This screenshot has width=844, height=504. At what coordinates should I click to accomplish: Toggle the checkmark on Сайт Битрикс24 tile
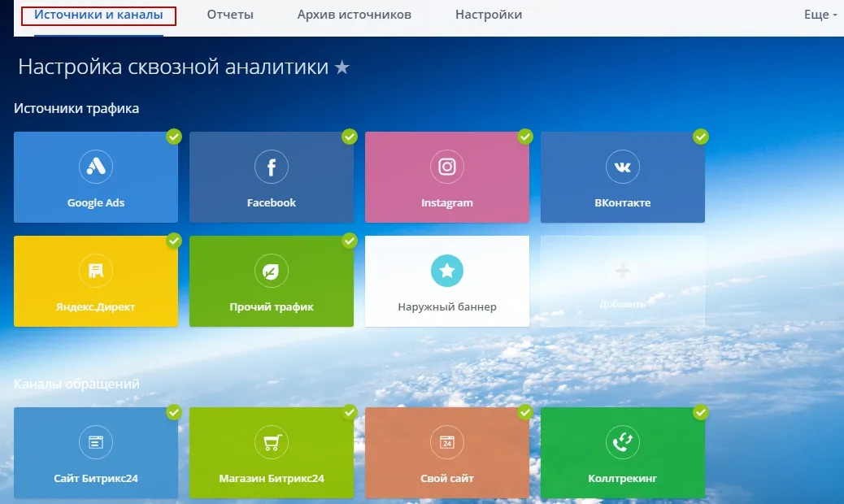173,413
